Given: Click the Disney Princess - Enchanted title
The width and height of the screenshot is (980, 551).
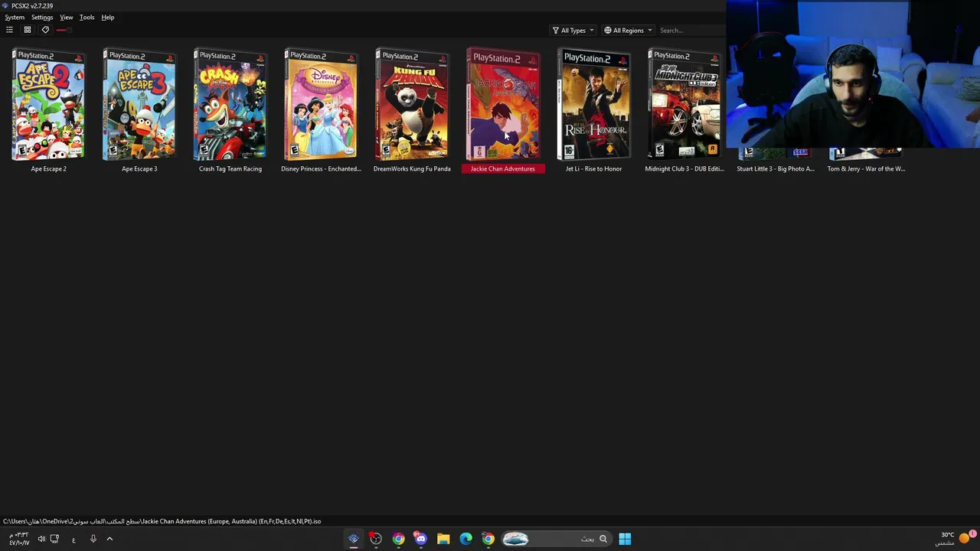Looking at the screenshot, I should pos(321,168).
